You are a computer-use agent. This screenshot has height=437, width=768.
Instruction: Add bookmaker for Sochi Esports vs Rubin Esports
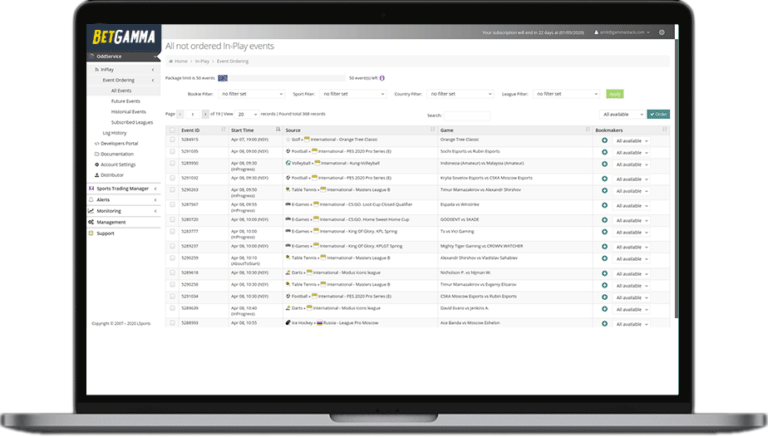click(604, 151)
